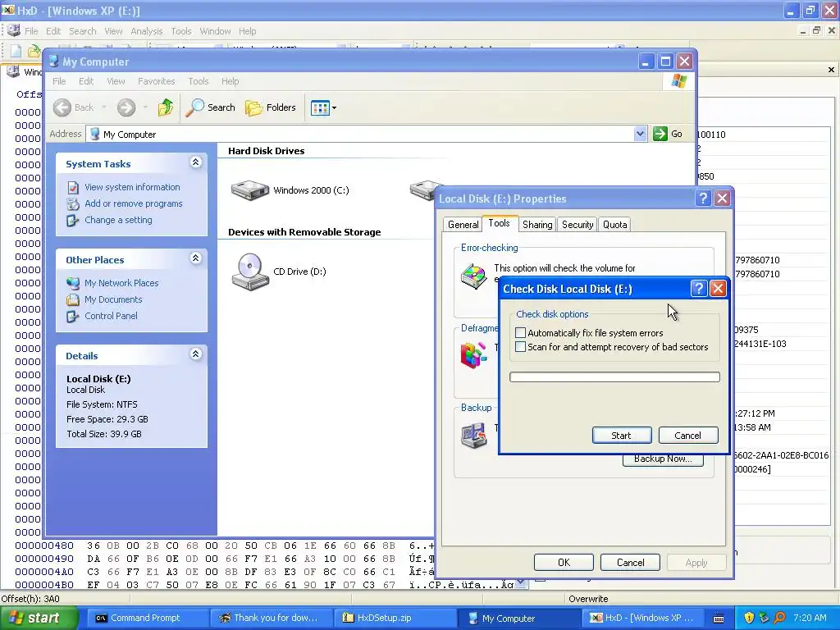
Task: Open My Computer Tools menu
Action: point(199,81)
